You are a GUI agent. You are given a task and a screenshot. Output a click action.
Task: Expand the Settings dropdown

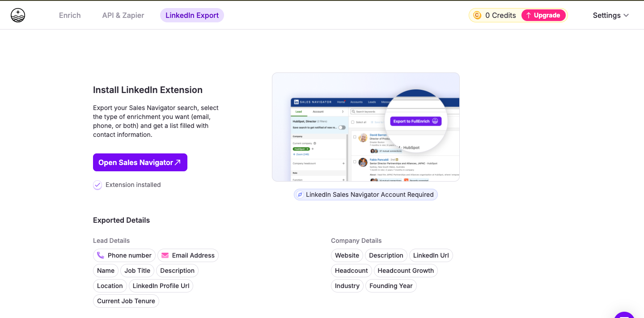point(610,15)
